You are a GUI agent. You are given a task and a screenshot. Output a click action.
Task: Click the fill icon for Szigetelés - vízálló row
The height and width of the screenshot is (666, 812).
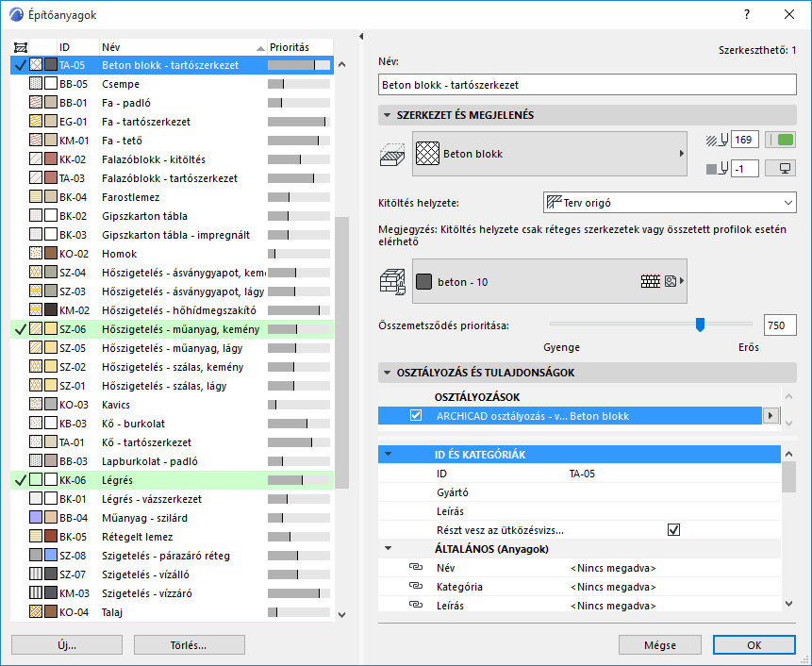36,574
